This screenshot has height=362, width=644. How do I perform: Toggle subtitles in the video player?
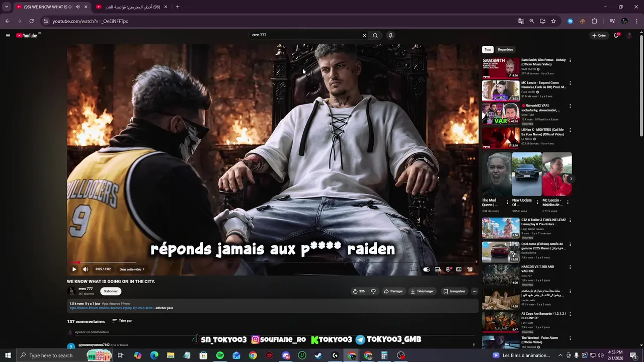click(438, 269)
